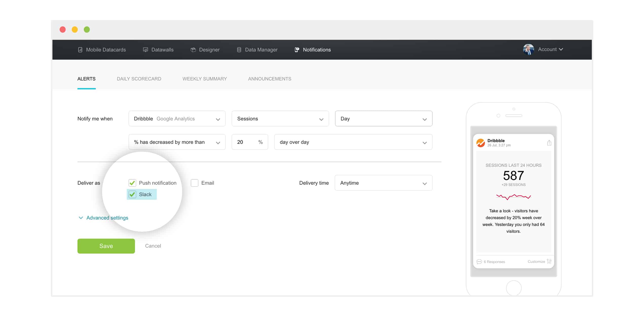Tap the responses speech bubble icon
The image size is (644, 319).
point(479,262)
